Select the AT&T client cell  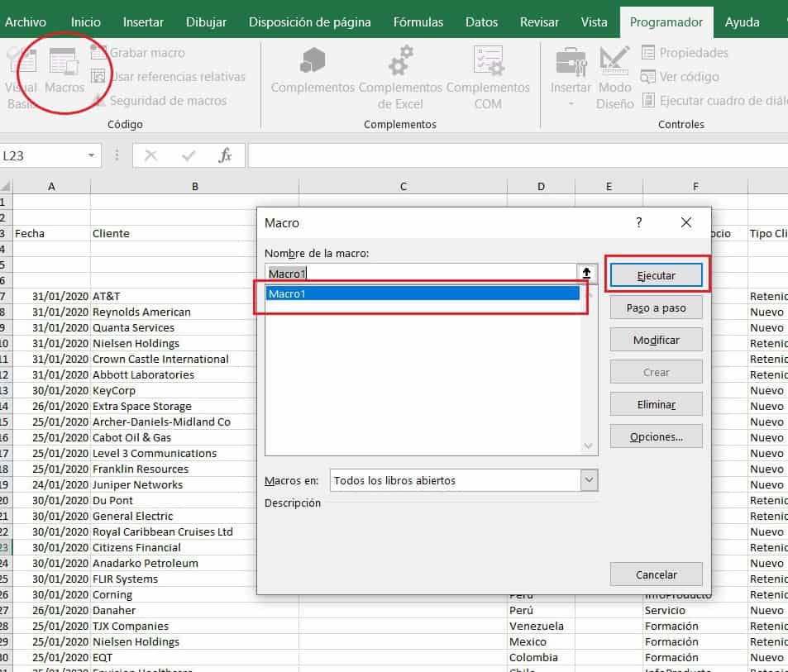coord(174,296)
